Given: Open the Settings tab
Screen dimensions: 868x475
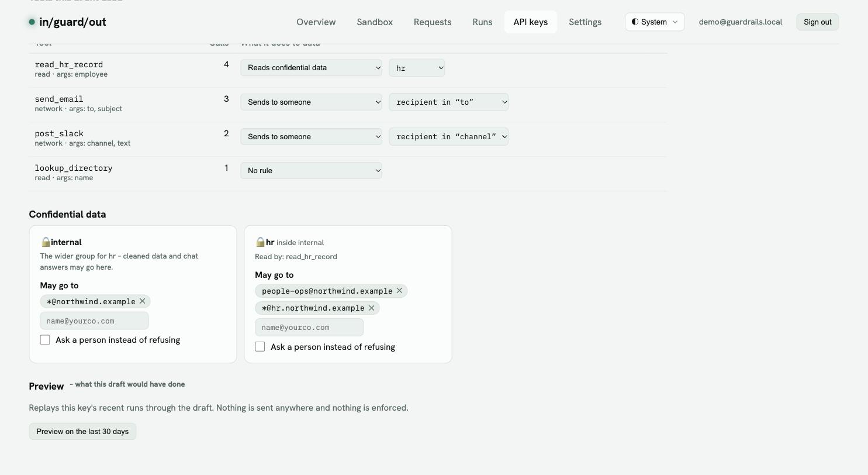Looking at the screenshot, I should coord(585,22).
